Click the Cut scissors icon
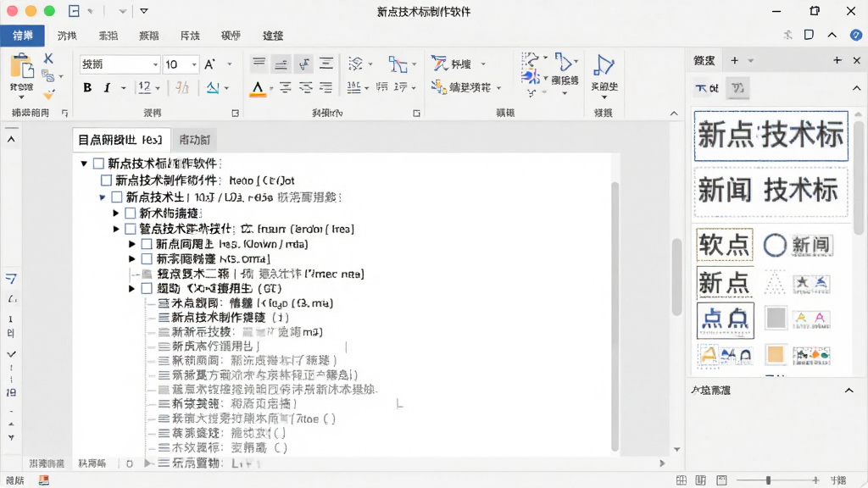 click(x=48, y=58)
